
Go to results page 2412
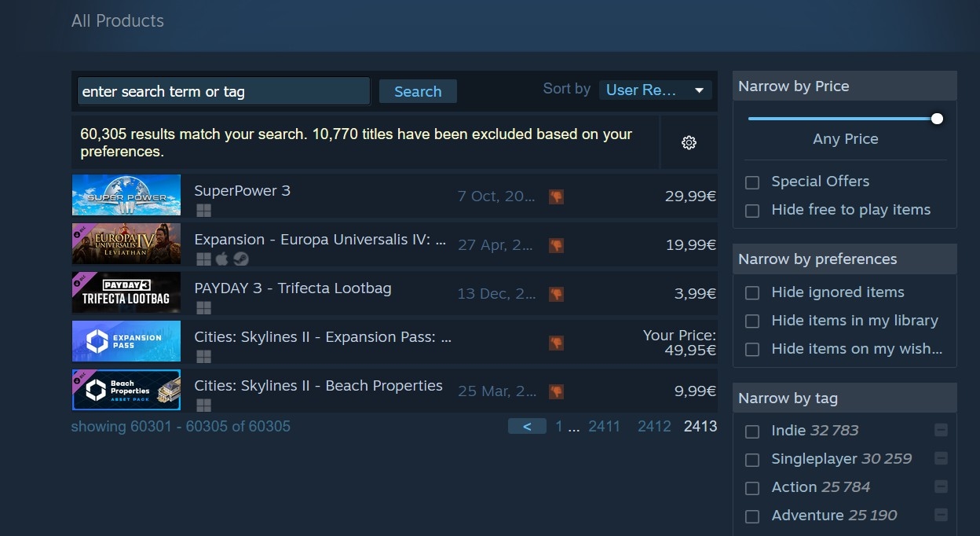[654, 426]
